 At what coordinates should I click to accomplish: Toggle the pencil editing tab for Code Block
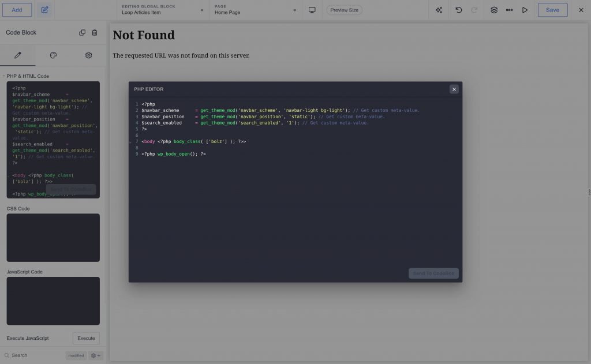(18, 55)
